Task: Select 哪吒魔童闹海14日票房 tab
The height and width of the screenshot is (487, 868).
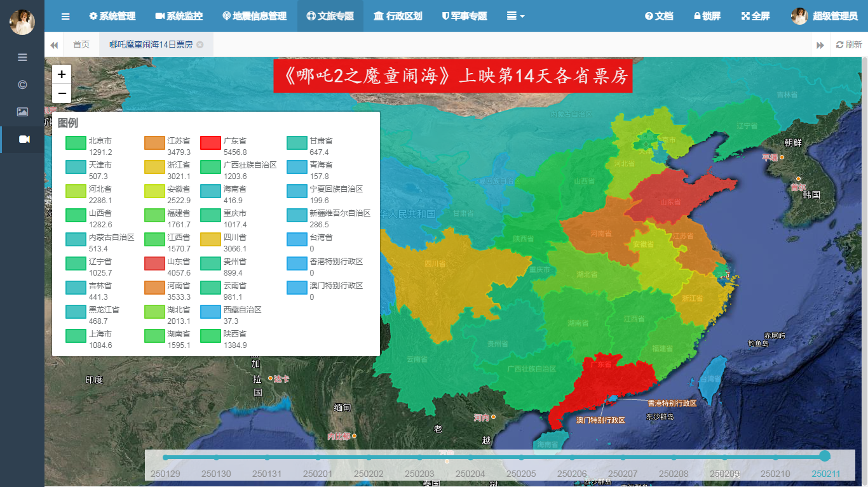Action: [x=151, y=44]
